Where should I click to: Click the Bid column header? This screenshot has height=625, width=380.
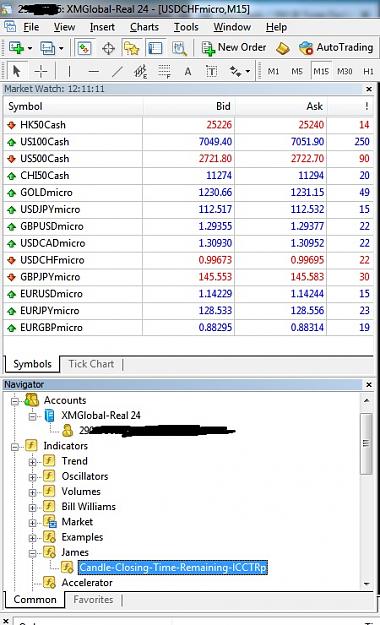pyautogui.click(x=189, y=106)
